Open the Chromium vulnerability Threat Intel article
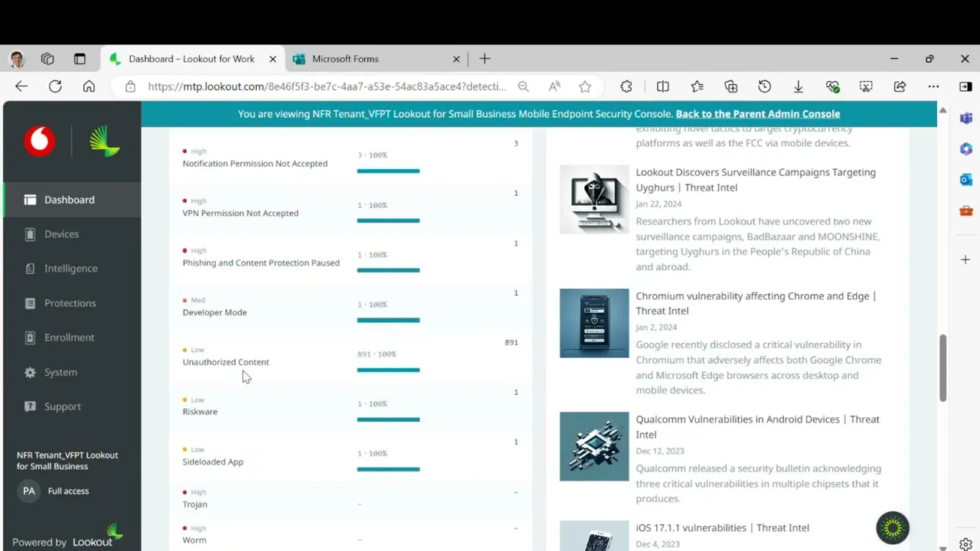 756,303
